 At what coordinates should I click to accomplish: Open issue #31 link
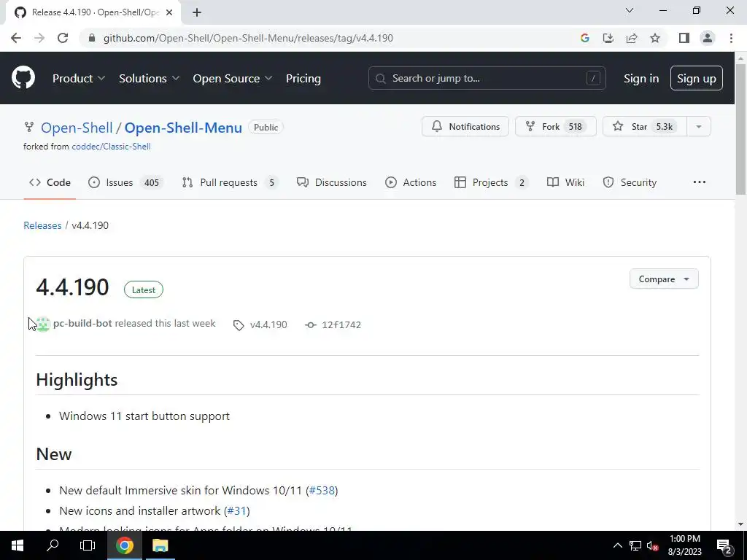click(x=237, y=511)
